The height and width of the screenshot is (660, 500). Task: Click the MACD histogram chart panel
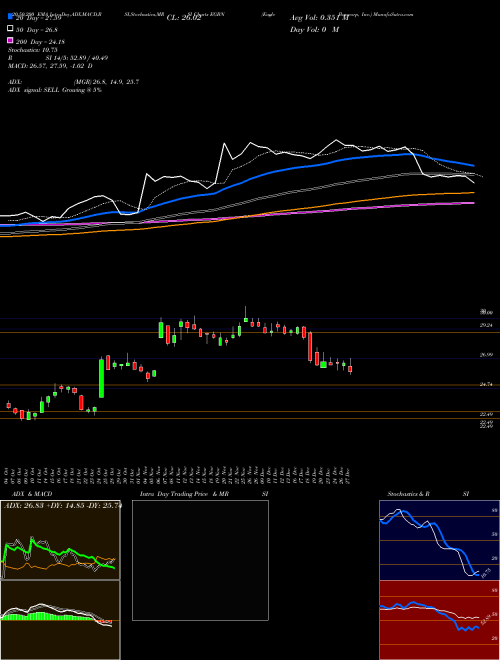click(60, 620)
